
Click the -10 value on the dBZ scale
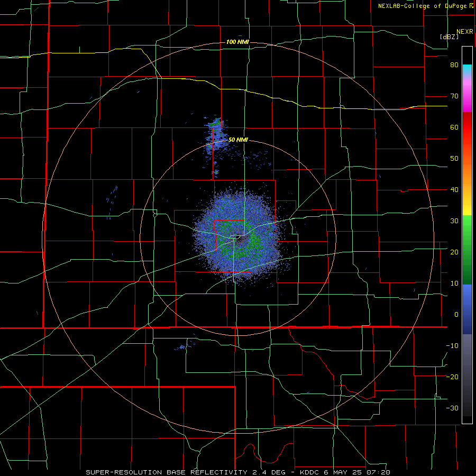[x=452, y=345]
